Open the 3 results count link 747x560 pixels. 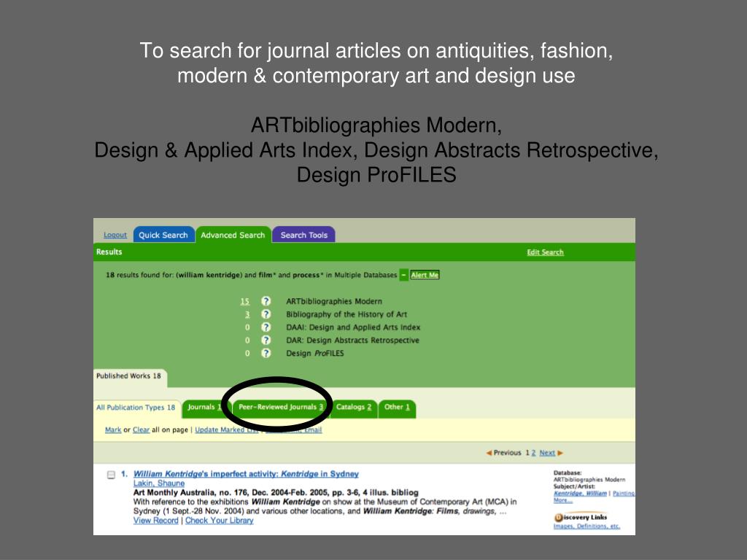[247, 314]
